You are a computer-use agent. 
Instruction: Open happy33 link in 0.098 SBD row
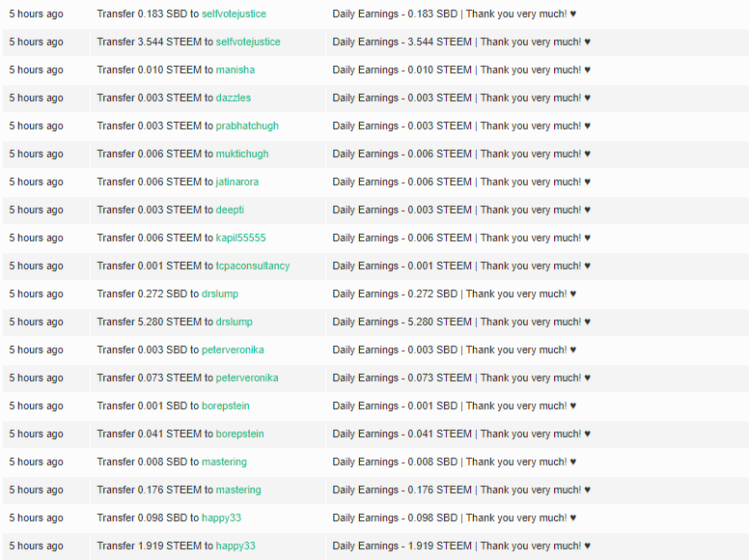[221, 518]
